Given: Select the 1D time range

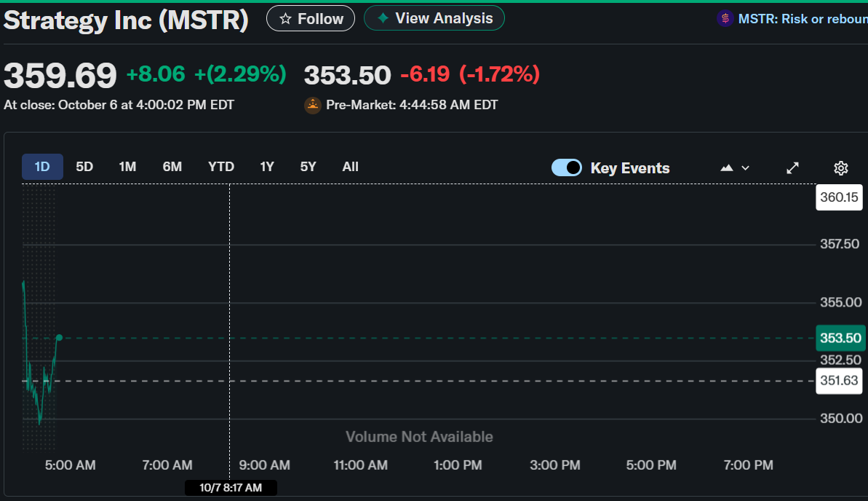Looking at the screenshot, I should click(42, 167).
